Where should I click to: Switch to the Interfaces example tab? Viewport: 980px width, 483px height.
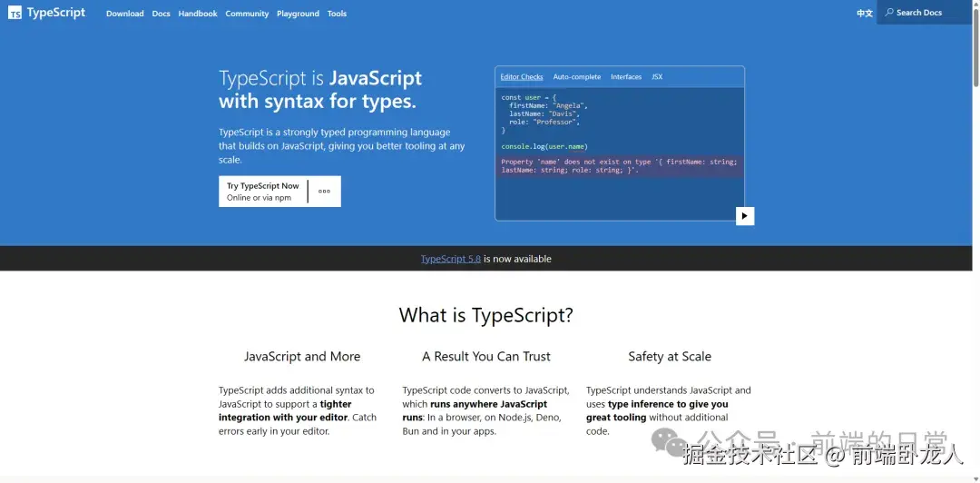(x=626, y=77)
